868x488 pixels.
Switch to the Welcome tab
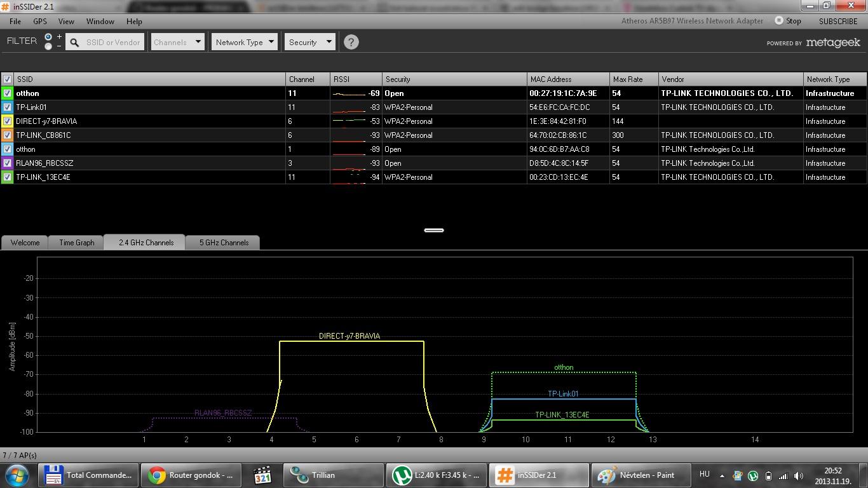[x=25, y=243]
